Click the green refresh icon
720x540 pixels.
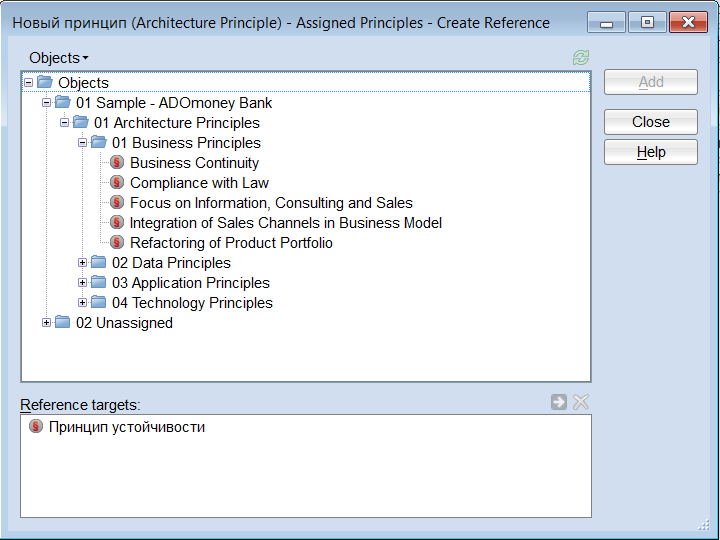(x=581, y=58)
